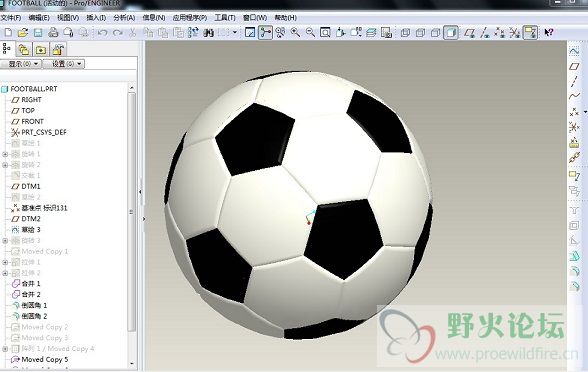Toggle datum planes display on/off
The image size is (588, 372).
pos(469,33)
